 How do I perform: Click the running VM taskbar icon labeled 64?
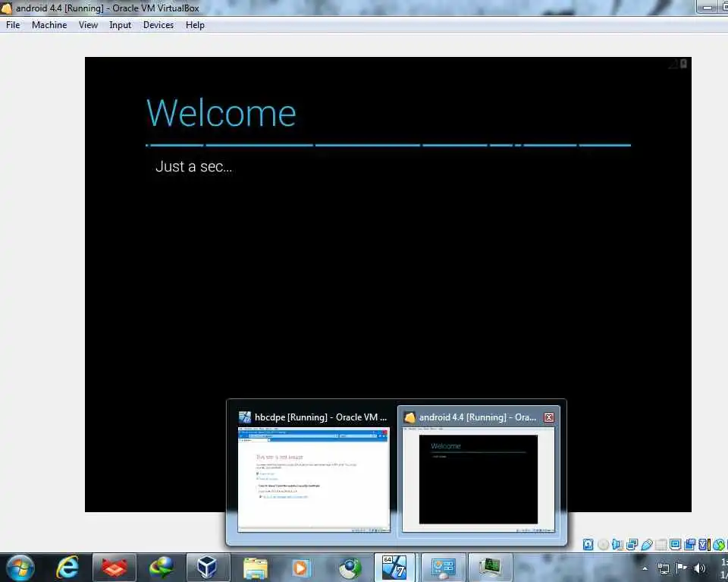click(394, 568)
